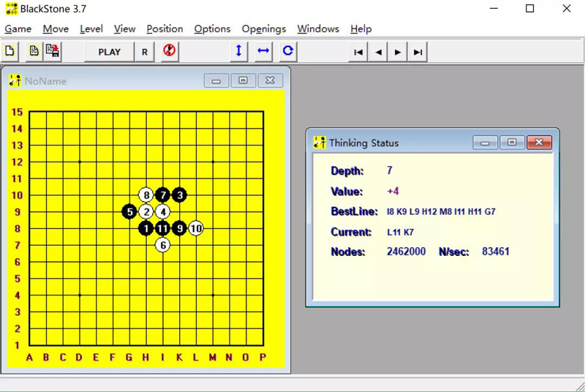585x392 pixels.
Task: Close the Thinking Status window
Action: [x=539, y=143]
